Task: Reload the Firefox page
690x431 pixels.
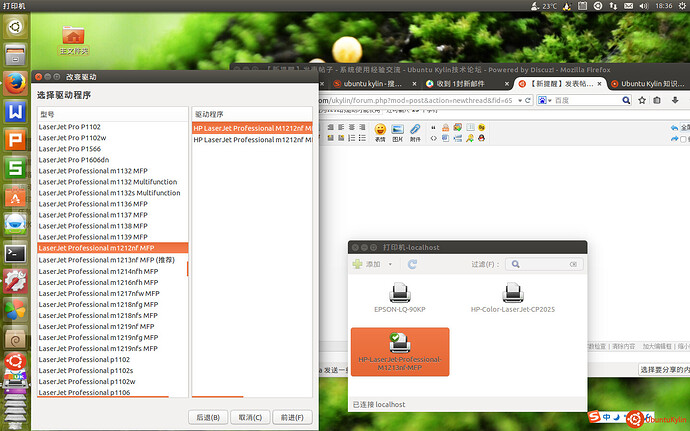Action: (x=528, y=100)
